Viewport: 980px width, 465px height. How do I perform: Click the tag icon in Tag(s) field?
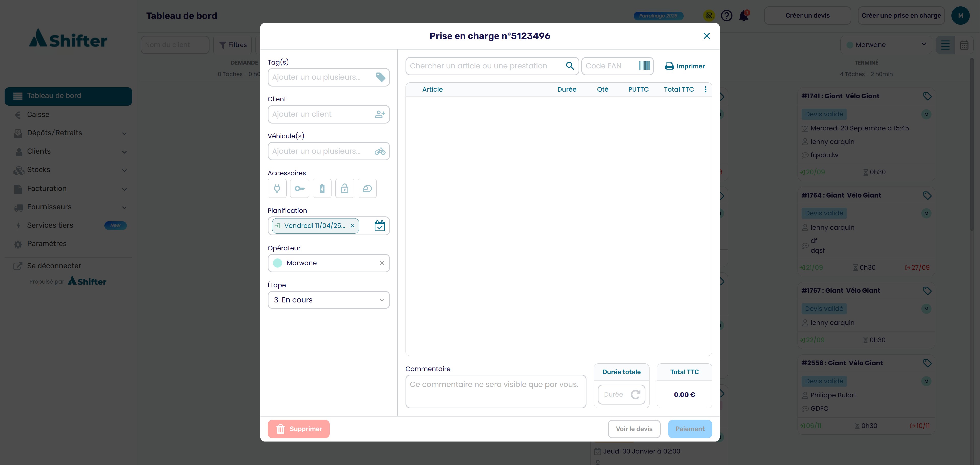[381, 77]
